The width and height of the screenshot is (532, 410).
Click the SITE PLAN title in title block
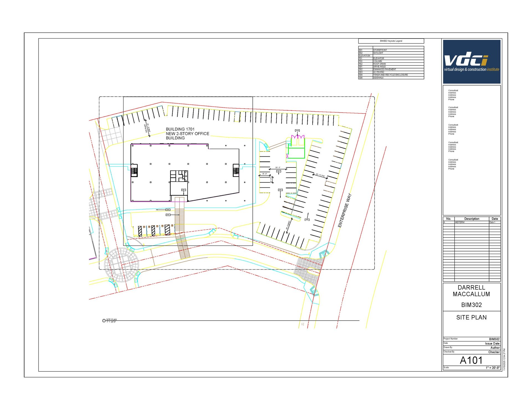click(x=471, y=317)
